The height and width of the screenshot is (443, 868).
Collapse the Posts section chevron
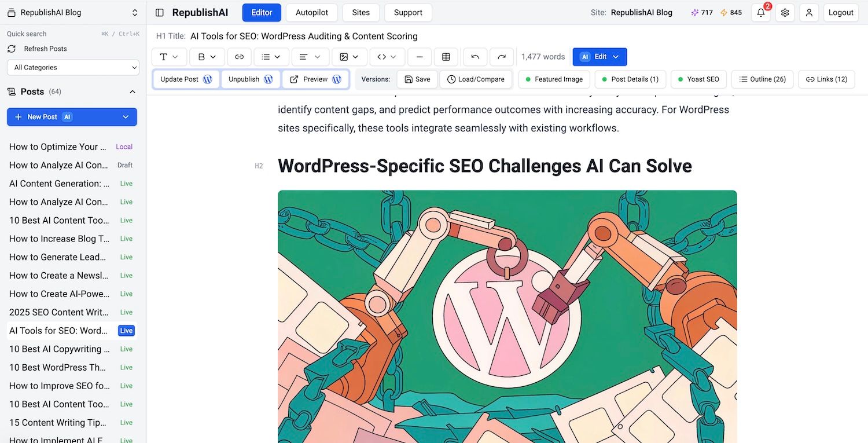click(133, 91)
